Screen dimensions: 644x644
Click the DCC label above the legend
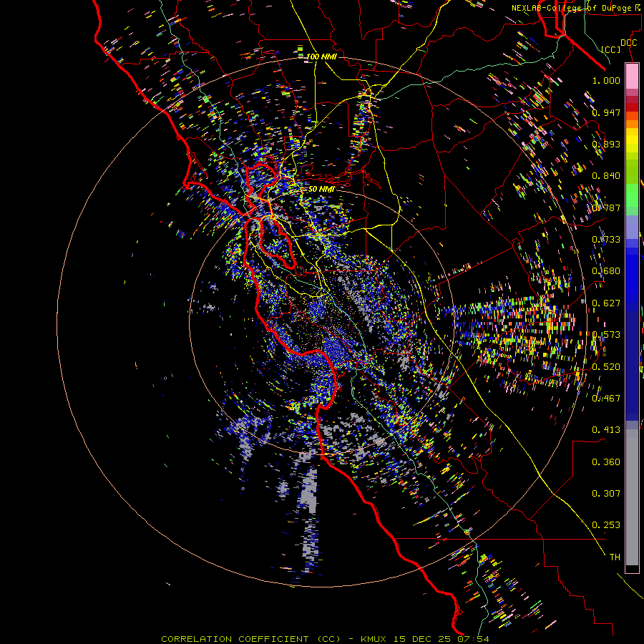pos(628,43)
